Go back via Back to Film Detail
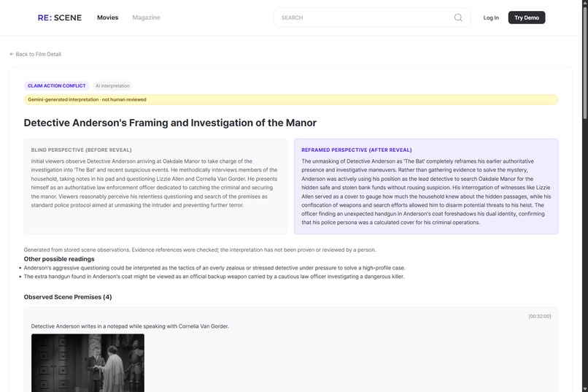Image resolution: width=588 pixels, height=392 pixels. pyautogui.click(x=35, y=55)
